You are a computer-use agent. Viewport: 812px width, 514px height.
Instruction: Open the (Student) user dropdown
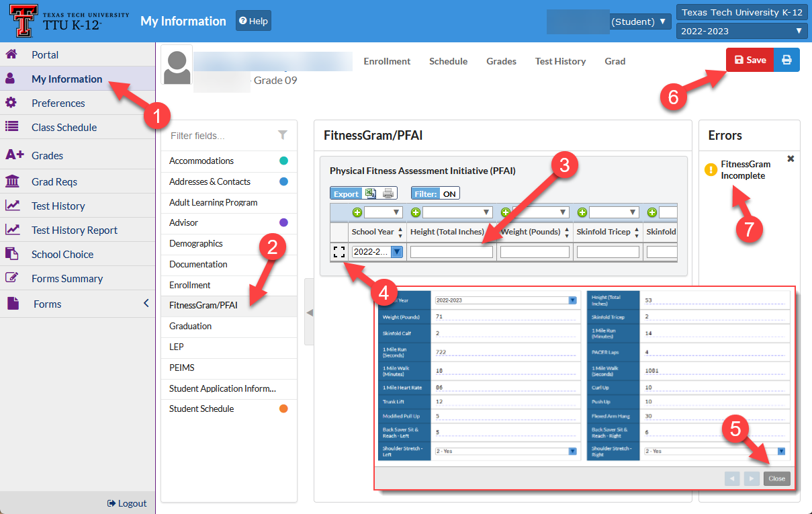[x=640, y=22]
